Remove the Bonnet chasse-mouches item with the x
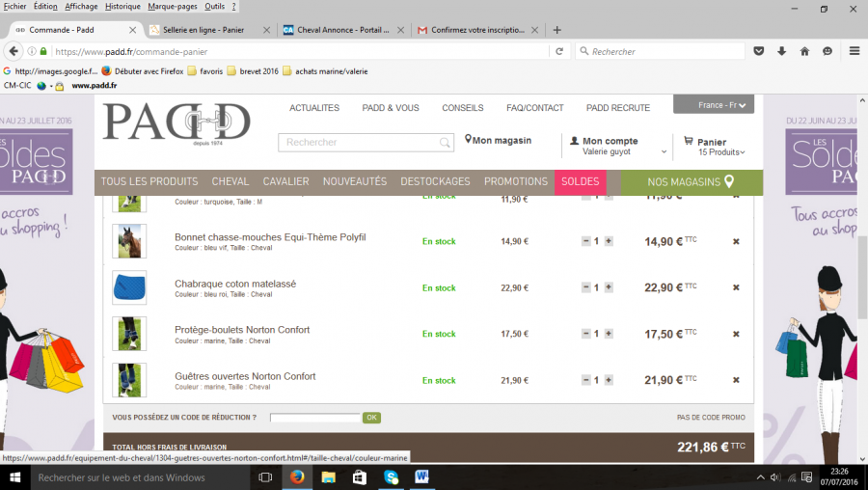The image size is (868, 490). pos(736,241)
